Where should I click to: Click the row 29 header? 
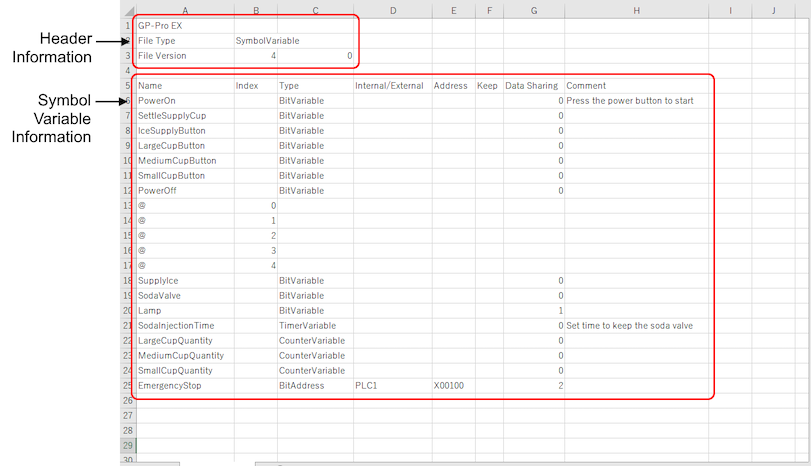click(x=127, y=445)
